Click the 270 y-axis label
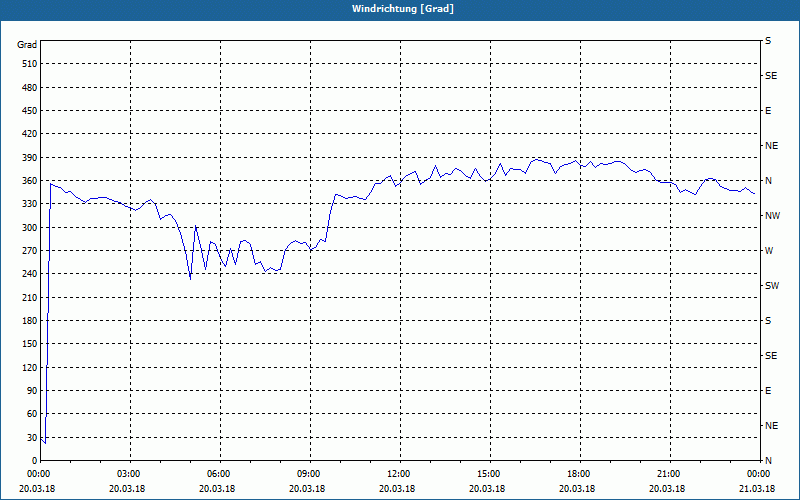Image resolution: width=800 pixels, height=500 pixels. pos(30,251)
